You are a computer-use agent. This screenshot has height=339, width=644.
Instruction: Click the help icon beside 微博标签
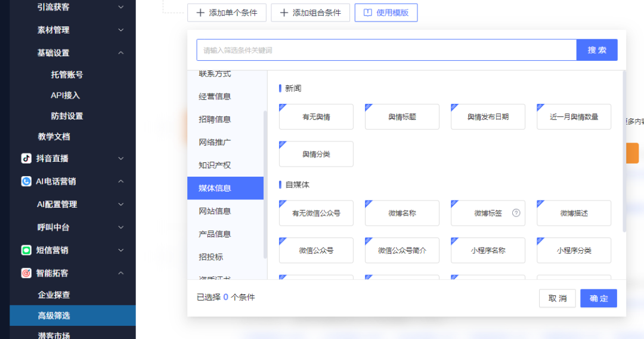[x=516, y=213]
